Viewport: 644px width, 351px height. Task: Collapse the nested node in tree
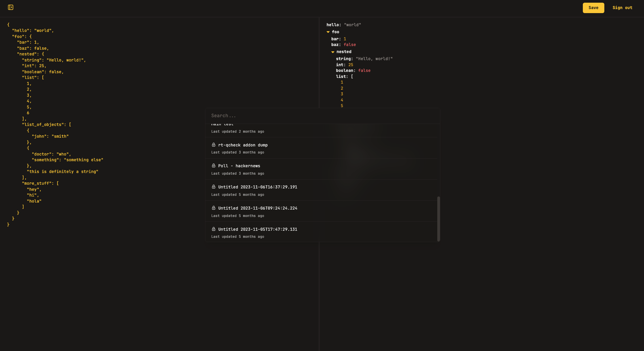333,52
